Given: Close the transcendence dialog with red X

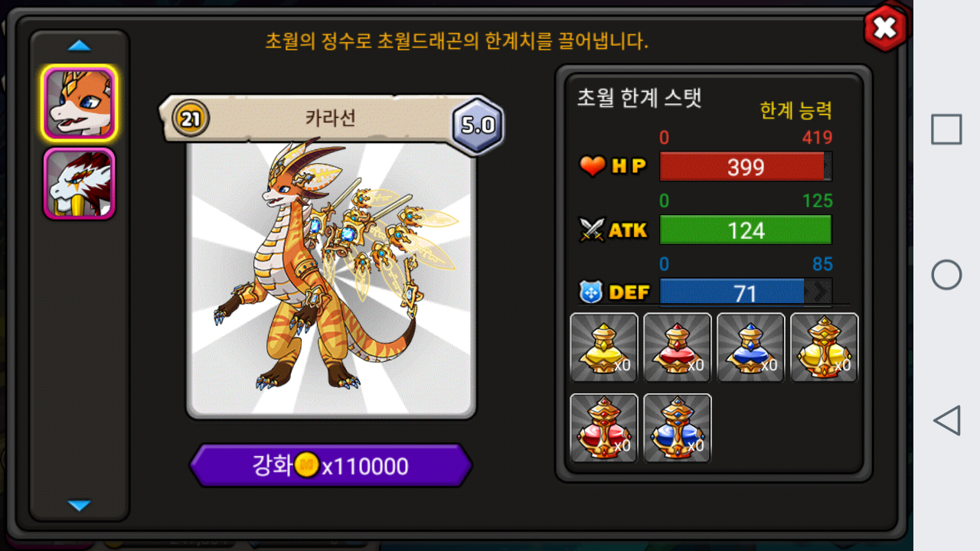Looking at the screenshot, I should click(x=885, y=28).
